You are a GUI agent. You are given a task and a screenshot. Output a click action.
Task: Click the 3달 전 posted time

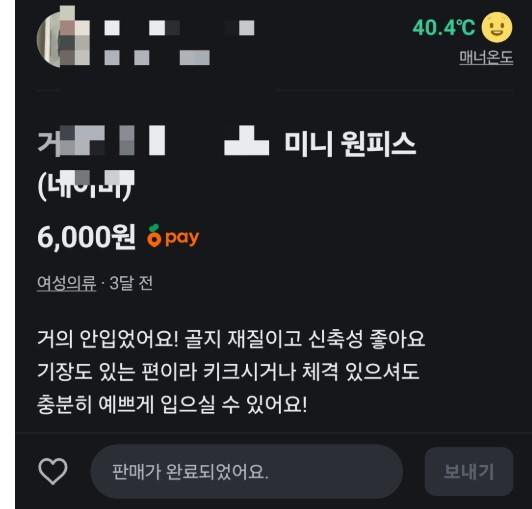pyautogui.click(x=131, y=283)
